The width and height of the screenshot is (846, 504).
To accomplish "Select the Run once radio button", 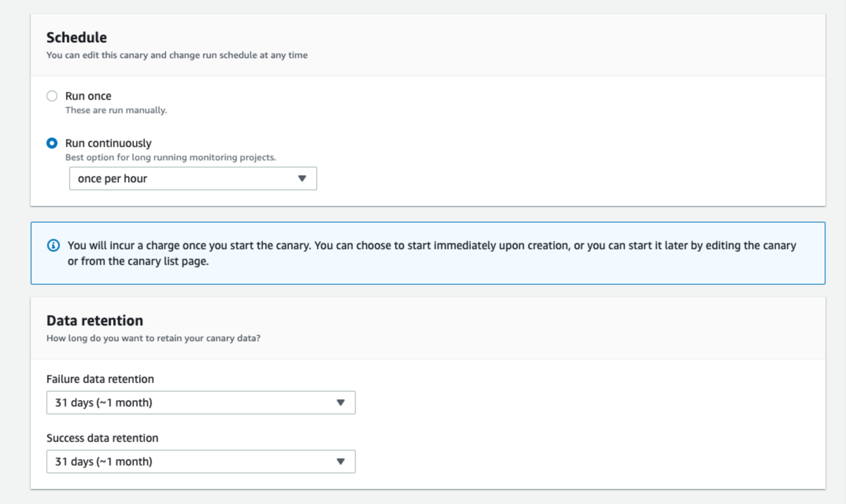I will pyautogui.click(x=52, y=96).
